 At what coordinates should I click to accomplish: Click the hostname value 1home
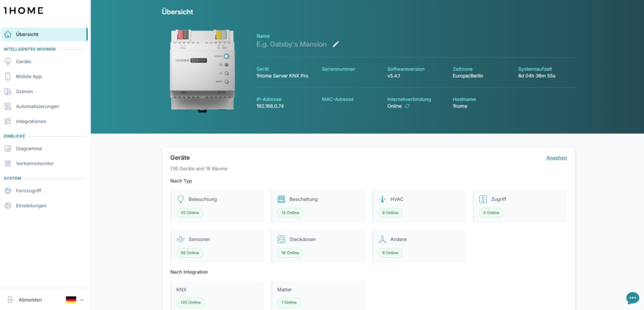pyautogui.click(x=460, y=106)
